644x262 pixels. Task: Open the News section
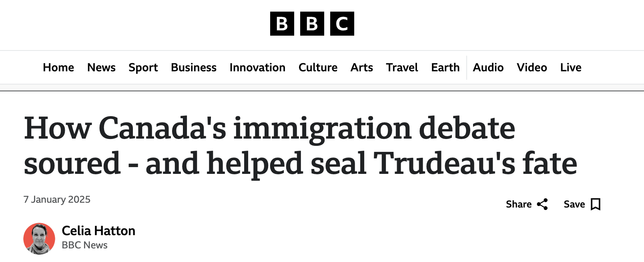(101, 67)
